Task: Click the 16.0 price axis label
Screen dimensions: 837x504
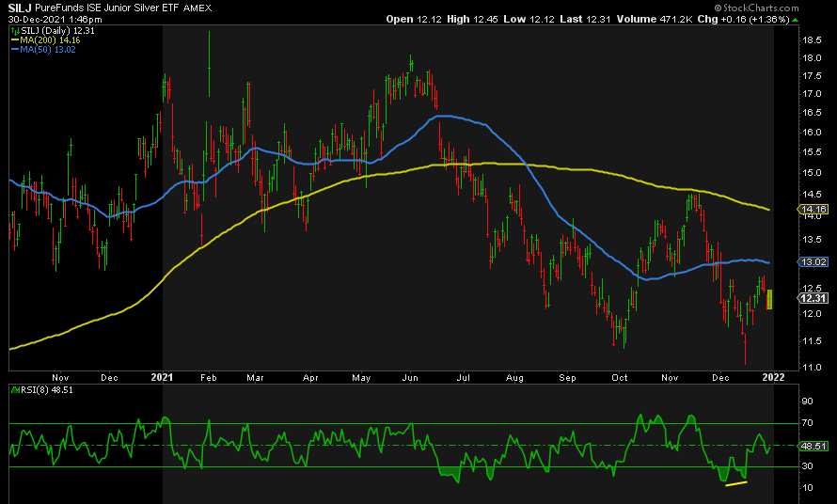Action: tap(812, 133)
